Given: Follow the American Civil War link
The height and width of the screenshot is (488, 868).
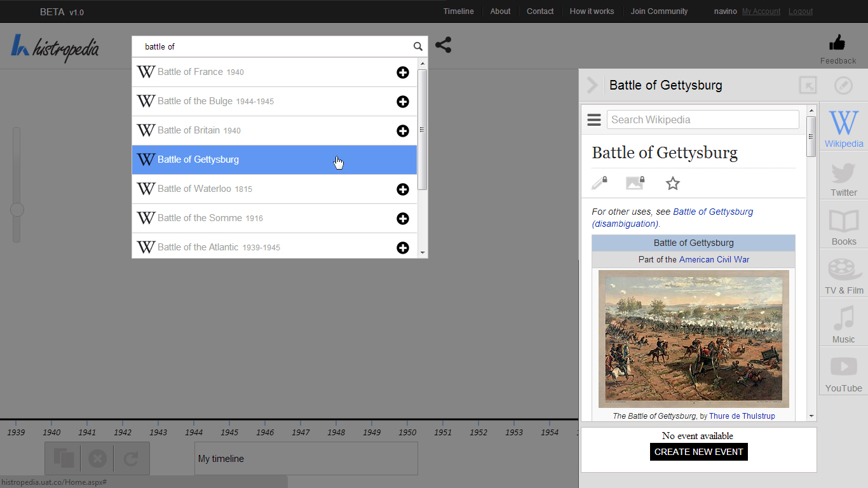Looking at the screenshot, I should tap(714, 259).
